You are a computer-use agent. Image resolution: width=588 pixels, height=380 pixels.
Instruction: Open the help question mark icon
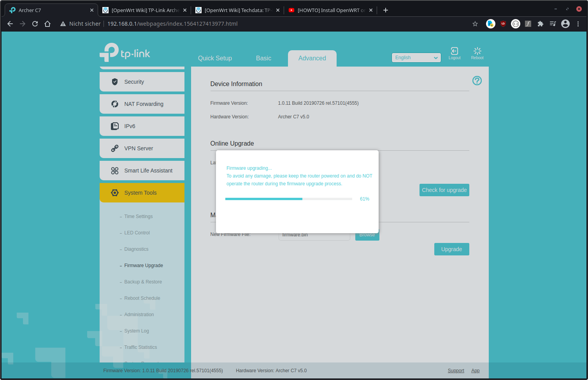477,81
